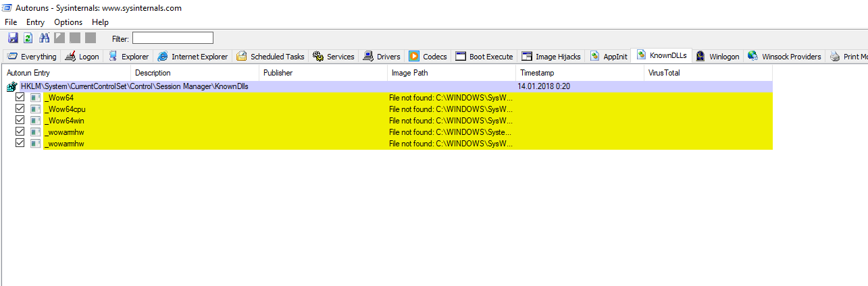Uncheck the _Wow64win entry checkbox
This screenshot has height=286, width=868.
pyautogui.click(x=20, y=121)
